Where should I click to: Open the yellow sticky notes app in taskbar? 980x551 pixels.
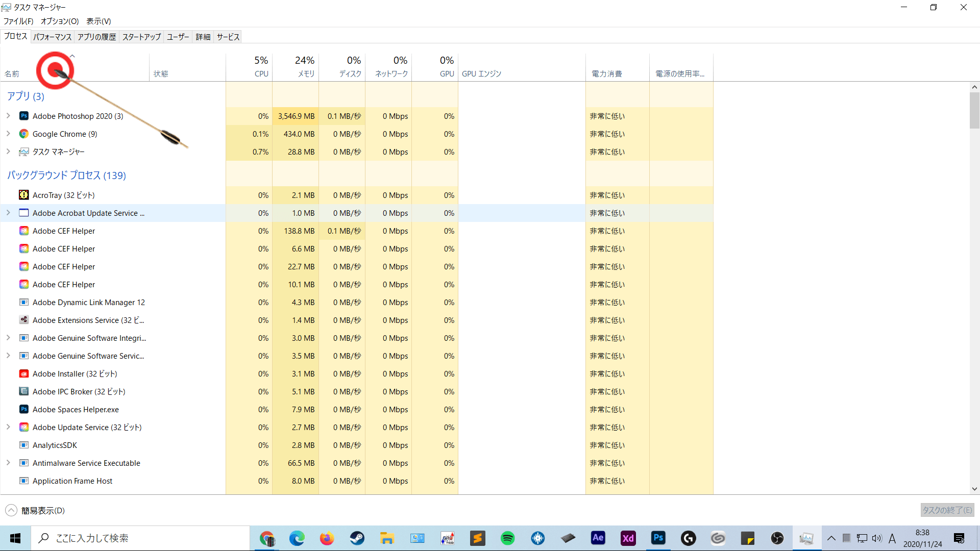point(748,538)
